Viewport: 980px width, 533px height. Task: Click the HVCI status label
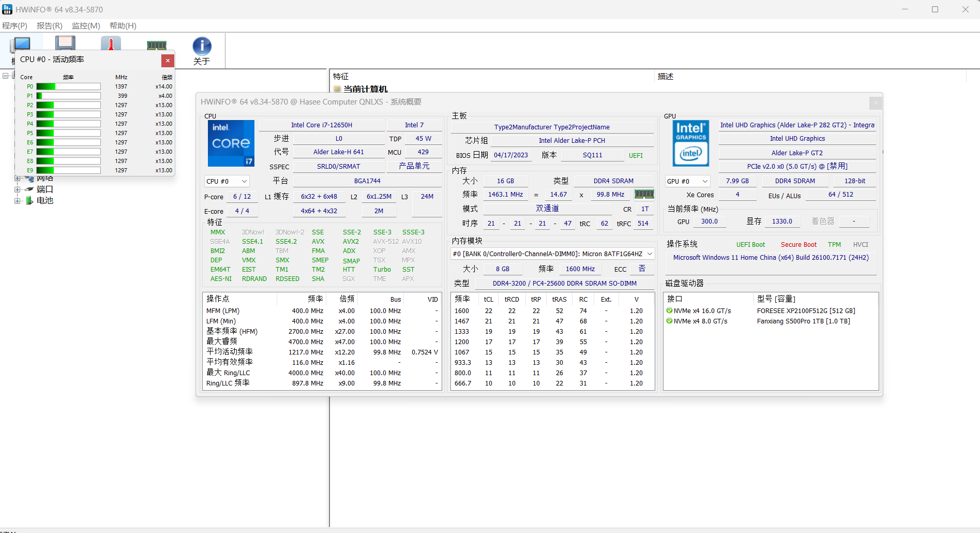pyautogui.click(x=861, y=244)
